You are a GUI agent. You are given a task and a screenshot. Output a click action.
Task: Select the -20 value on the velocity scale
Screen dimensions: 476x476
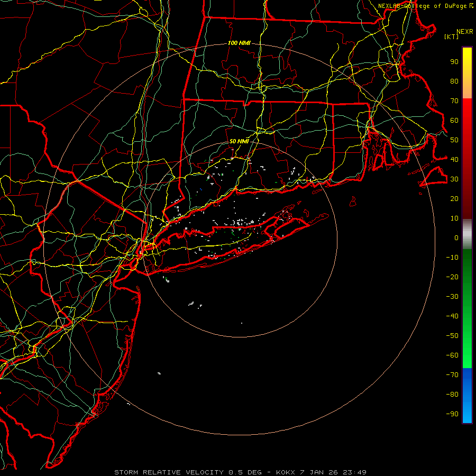click(452, 277)
